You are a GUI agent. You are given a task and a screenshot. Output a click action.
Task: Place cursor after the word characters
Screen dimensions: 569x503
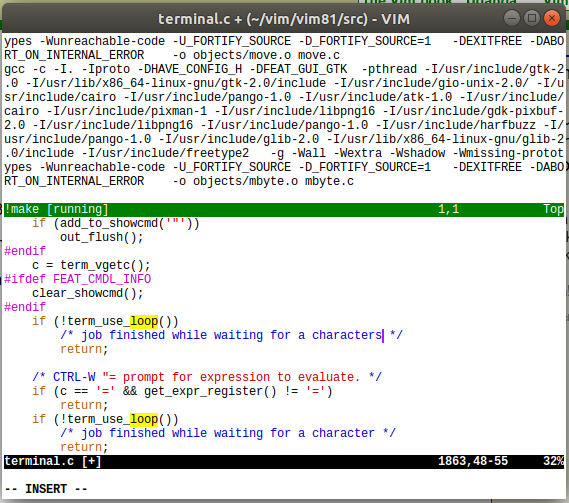tap(383, 336)
